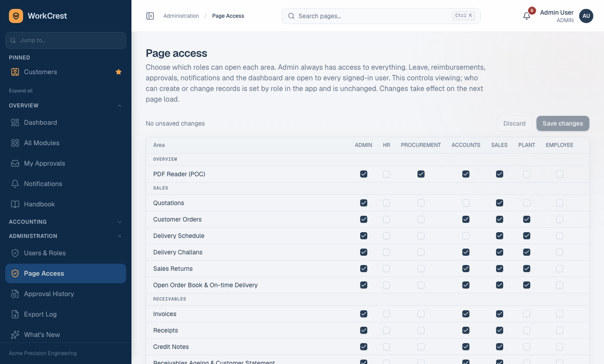
Task: Open the Dashboard page
Action: click(x=66, y=123)
